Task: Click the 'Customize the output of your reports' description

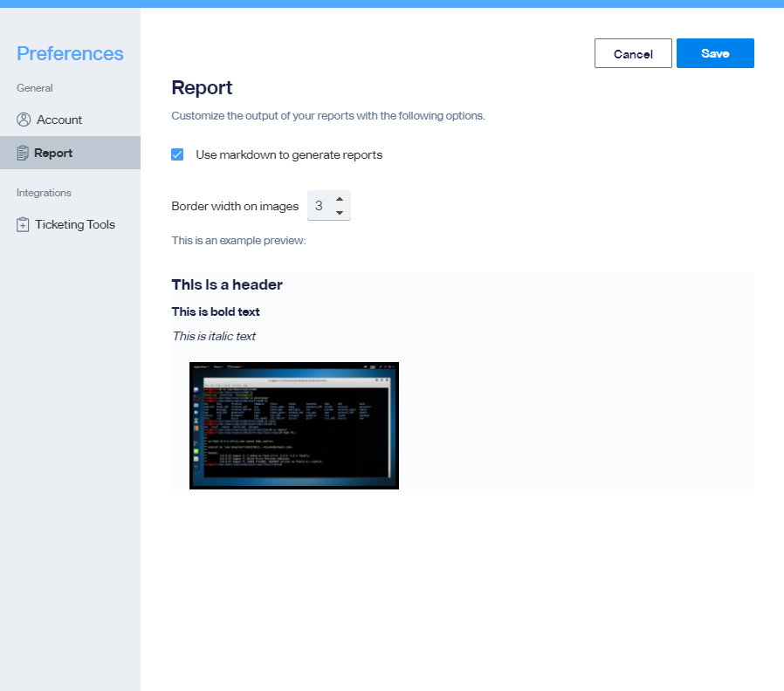Action: (x=328, y=116)
